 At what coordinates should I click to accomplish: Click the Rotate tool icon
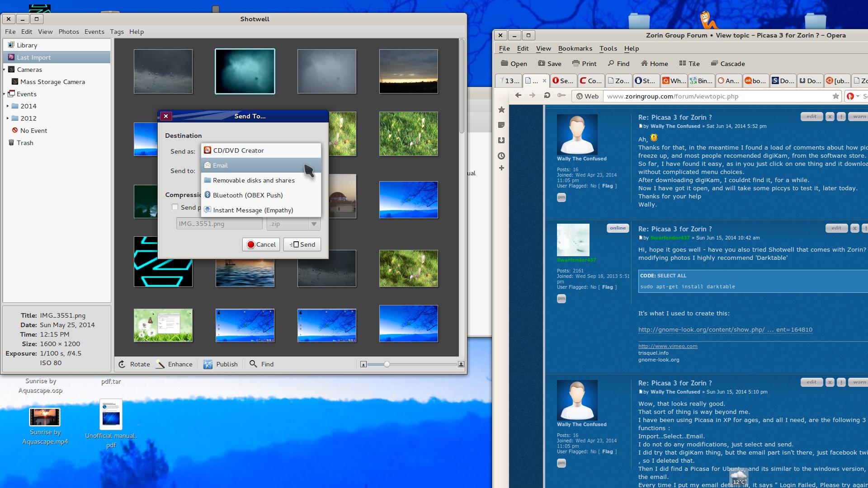tap(122, 364)
